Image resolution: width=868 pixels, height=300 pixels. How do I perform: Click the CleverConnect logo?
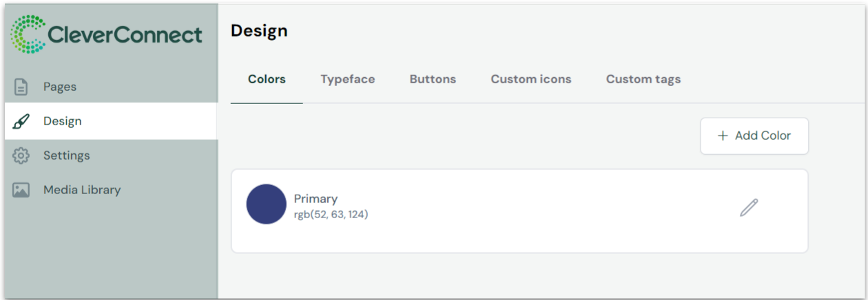pos(107,35)
